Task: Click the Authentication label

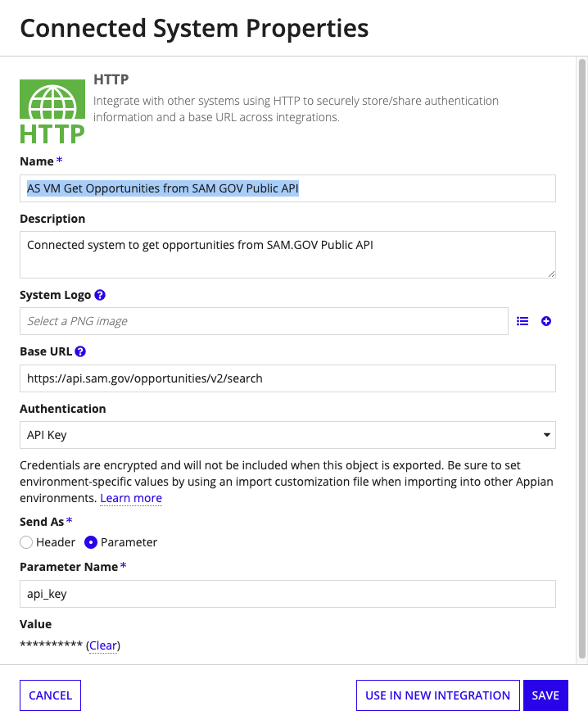Action: coord(63,409)
